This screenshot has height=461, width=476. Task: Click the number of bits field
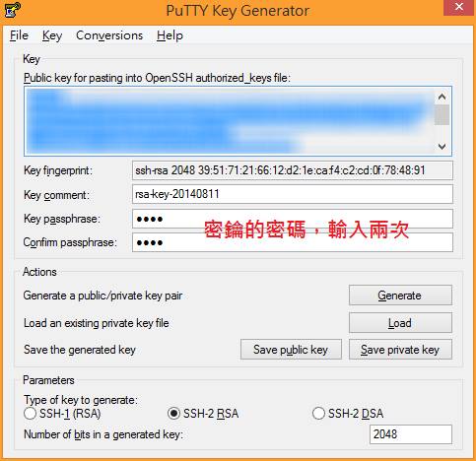[x=411, y=434]
